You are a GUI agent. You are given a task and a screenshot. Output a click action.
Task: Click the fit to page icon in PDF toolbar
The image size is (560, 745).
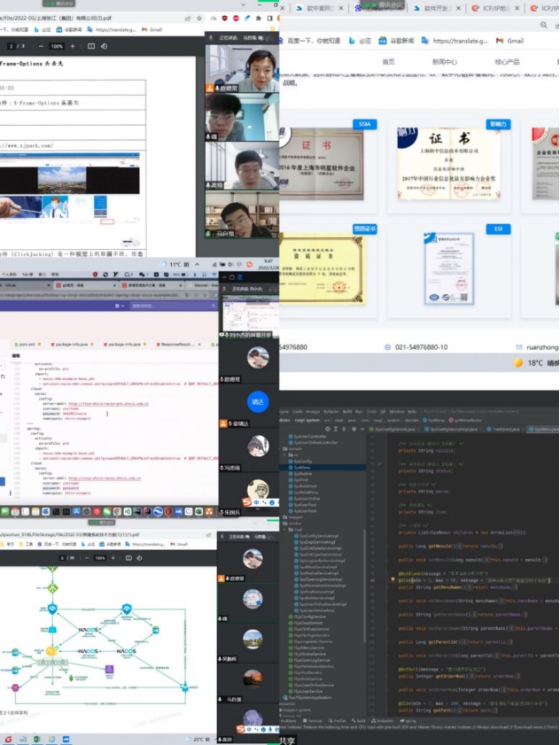(x=89, y=46)
